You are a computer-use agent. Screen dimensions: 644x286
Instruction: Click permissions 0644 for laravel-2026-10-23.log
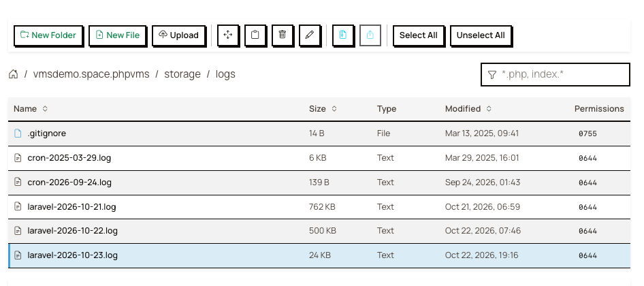click(x=587, y=255)
